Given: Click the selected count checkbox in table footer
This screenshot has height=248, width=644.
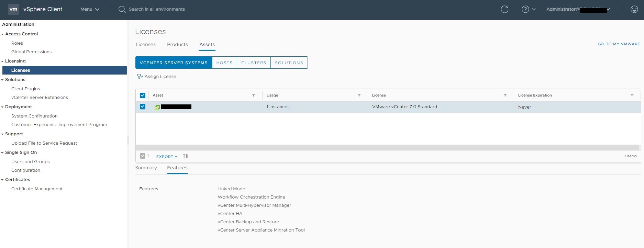Looking at the screenshot, I should (x=143, y=156).
